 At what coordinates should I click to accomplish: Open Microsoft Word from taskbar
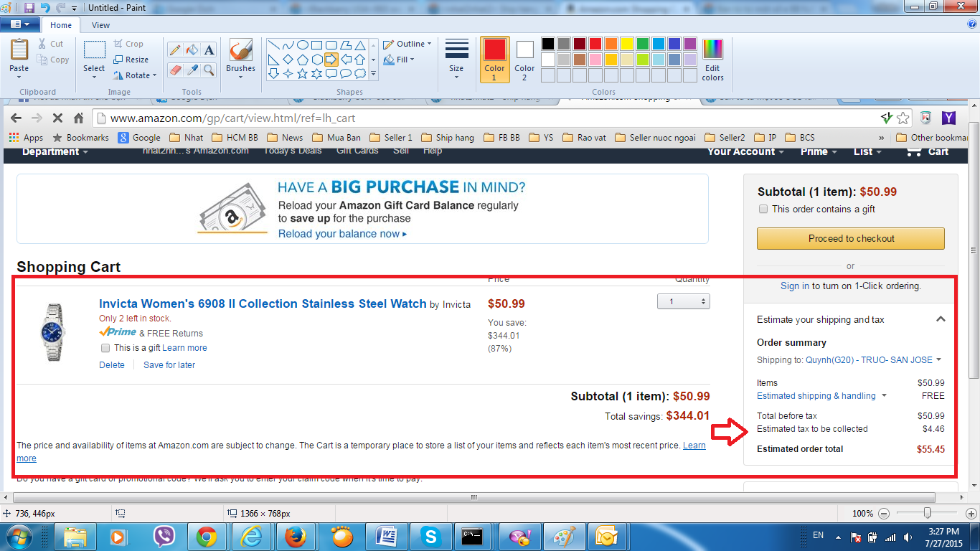coord(386,537)
